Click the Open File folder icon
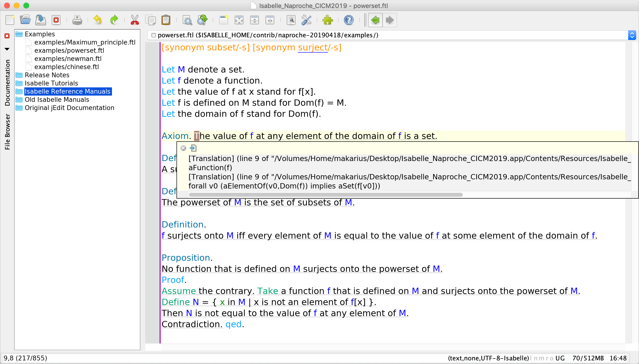 [25, 20]
